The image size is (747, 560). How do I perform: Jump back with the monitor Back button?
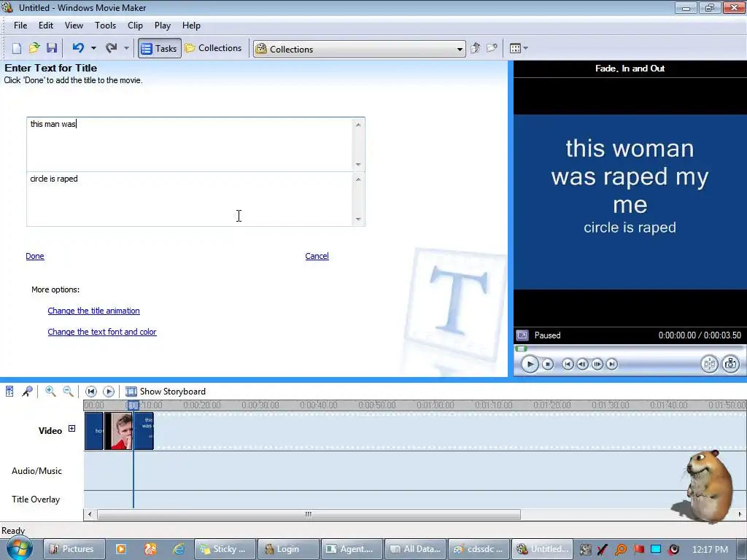tap(568, 365)
